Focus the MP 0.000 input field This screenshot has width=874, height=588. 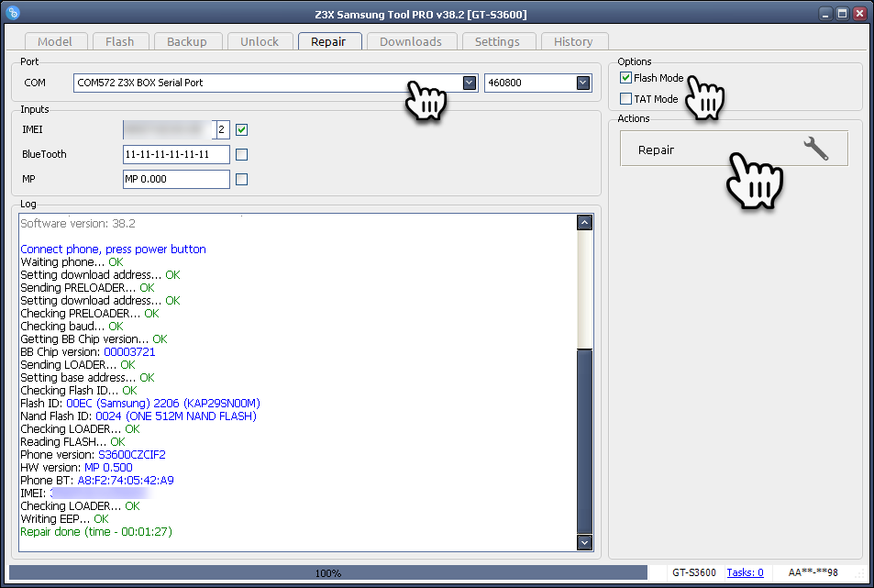[x=176, y=180]
